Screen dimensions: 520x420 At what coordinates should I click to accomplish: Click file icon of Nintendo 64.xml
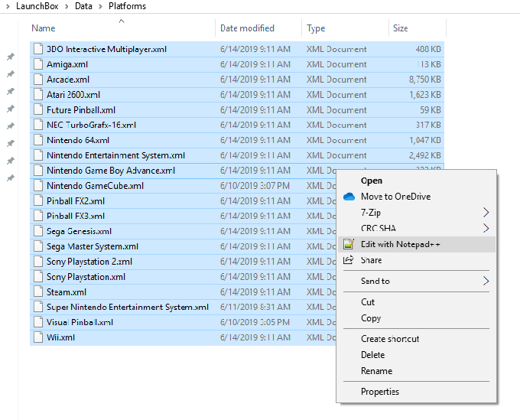click(x=38, y=140)
